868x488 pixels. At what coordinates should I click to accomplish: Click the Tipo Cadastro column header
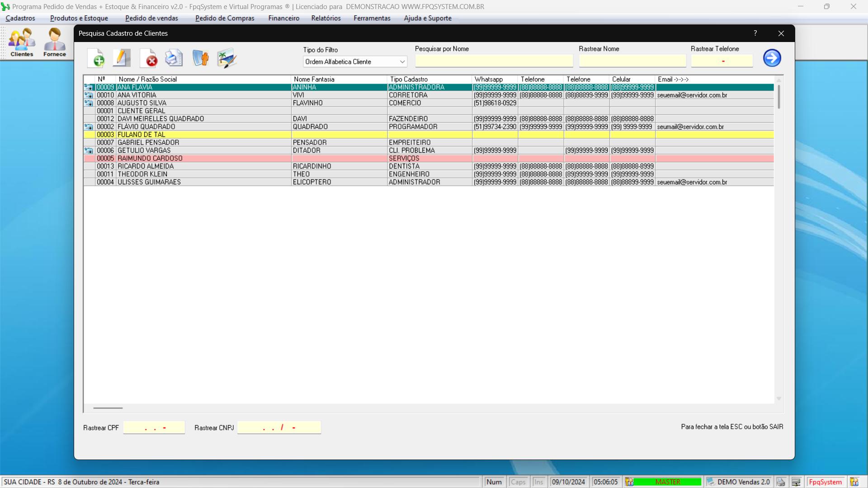(x=429, y=80)
